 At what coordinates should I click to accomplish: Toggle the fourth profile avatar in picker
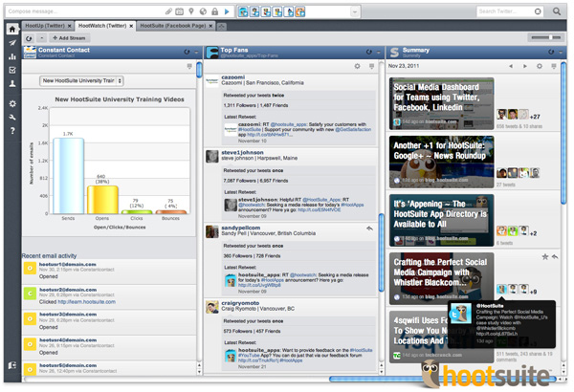pyautogui.click(x=277, y=11)
